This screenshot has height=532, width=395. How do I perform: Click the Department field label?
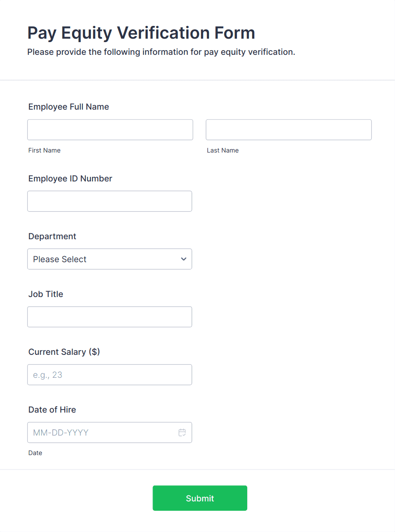(x=52, y=236)
